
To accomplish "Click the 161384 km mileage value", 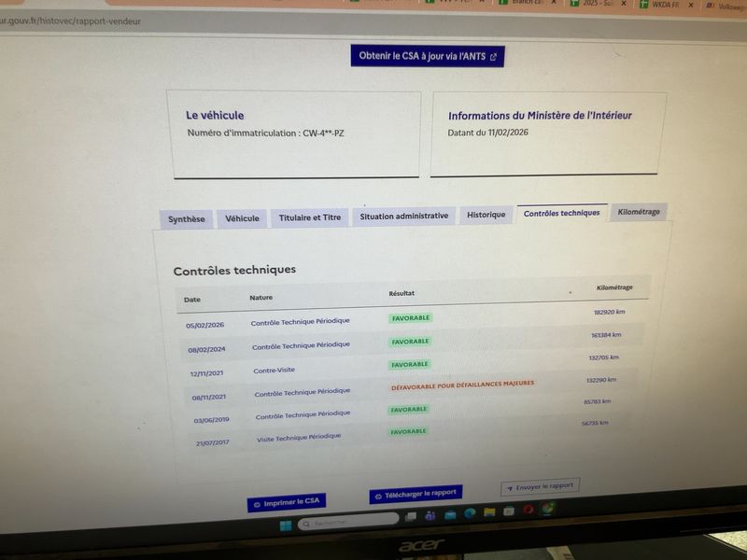I will pyautogui.click(x=606, y=335).
